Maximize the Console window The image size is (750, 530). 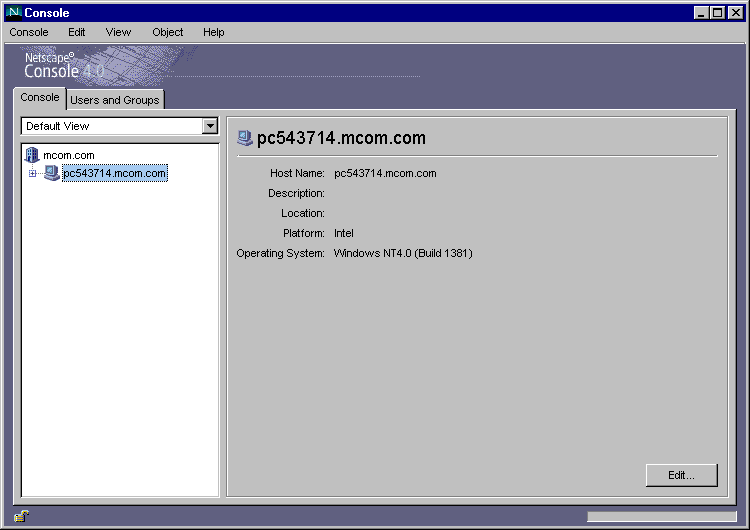click(x=717, y=13)
